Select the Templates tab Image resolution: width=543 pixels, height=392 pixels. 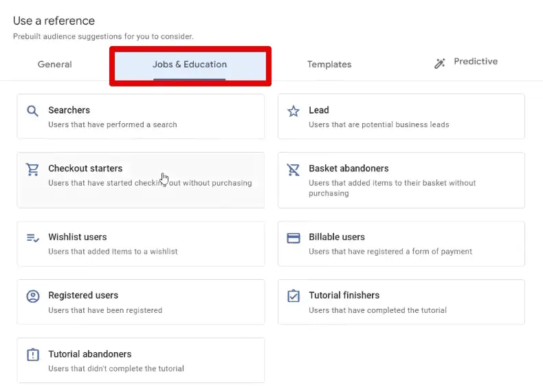329,65
